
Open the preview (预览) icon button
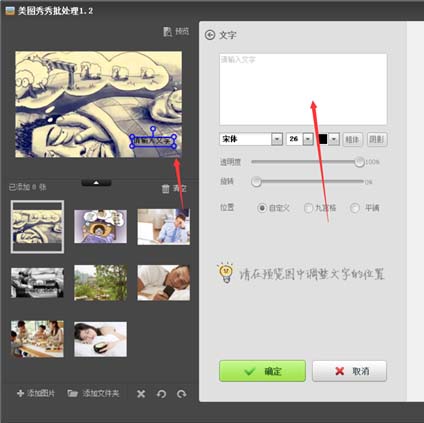pos(167,32)
